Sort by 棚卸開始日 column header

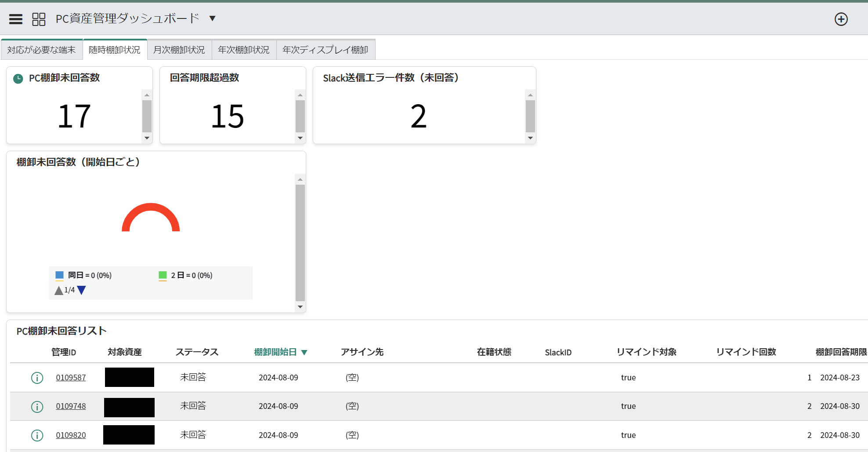tap(275, 352)
